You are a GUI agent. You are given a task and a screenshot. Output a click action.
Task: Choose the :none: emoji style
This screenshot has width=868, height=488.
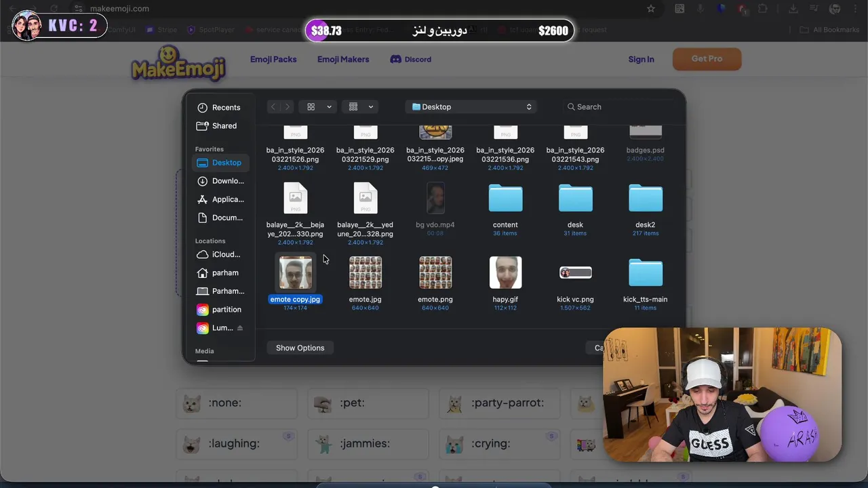[x=237, y=403]
